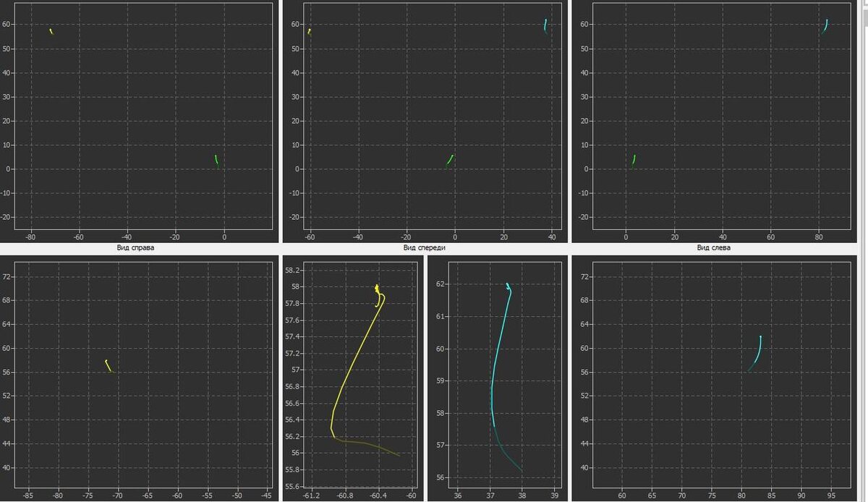Click the "62" tick on the cyan plot axis
The image size is (868, 502).
pyautogui.click(x=441, y=284)
